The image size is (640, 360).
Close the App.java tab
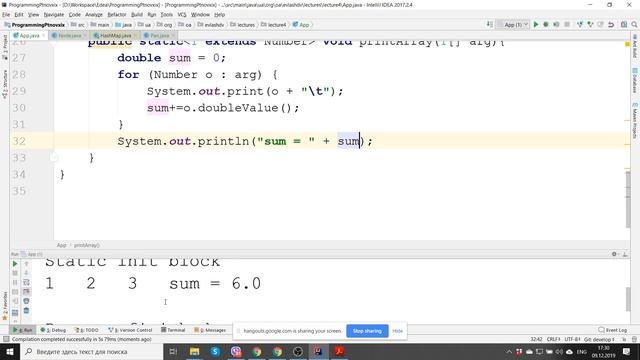(x=44, y=36)
